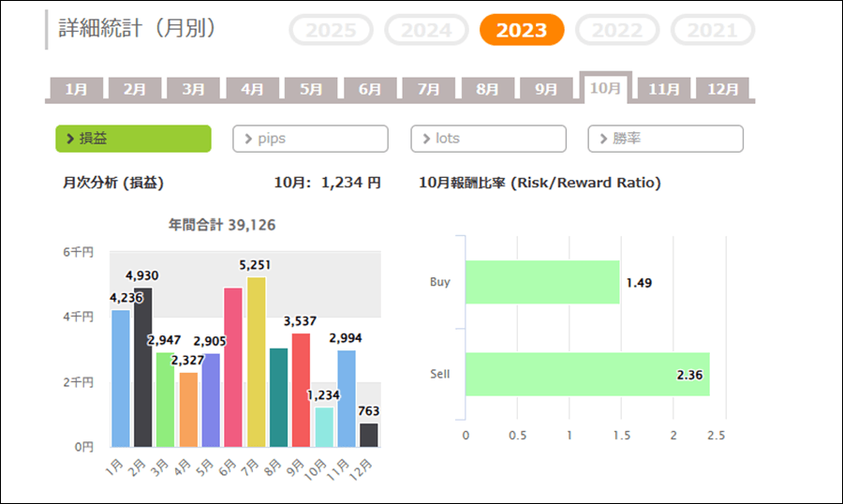Open the 5月 month tab
This screenshot has width=843, height=504.
pos(311,90)
